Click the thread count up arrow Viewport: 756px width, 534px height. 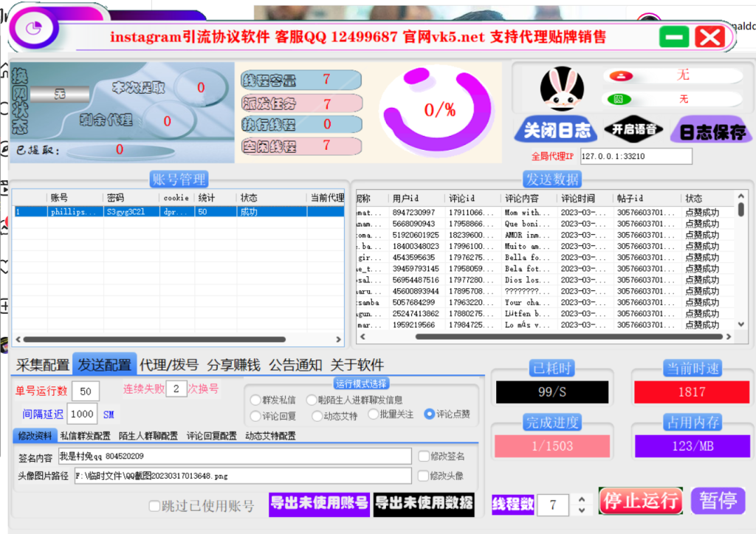581,499
